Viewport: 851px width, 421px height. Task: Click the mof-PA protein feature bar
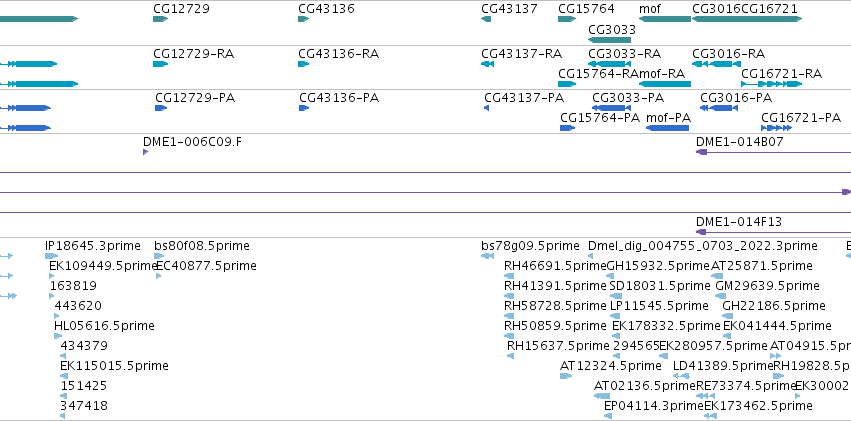[668, 128]
